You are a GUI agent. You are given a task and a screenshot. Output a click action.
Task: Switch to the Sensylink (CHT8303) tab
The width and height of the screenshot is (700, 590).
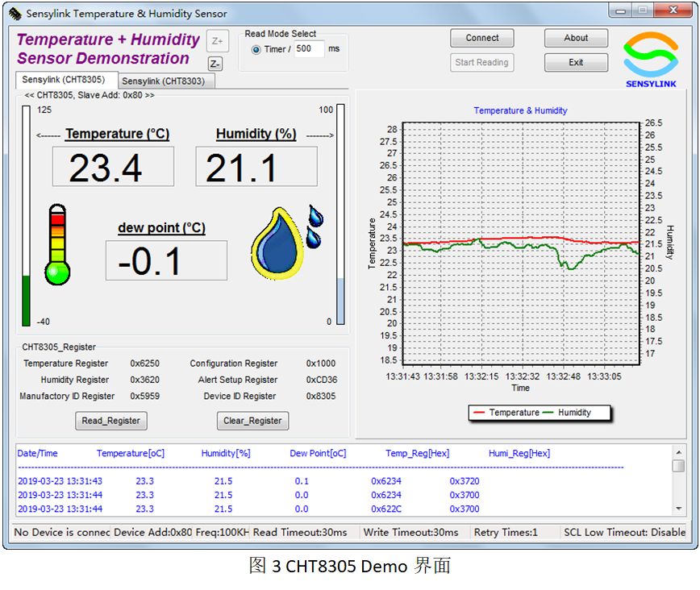[x=166, y=81]
